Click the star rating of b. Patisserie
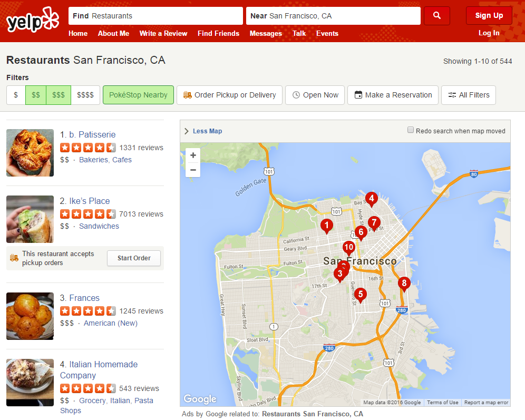 pos(88,148)
